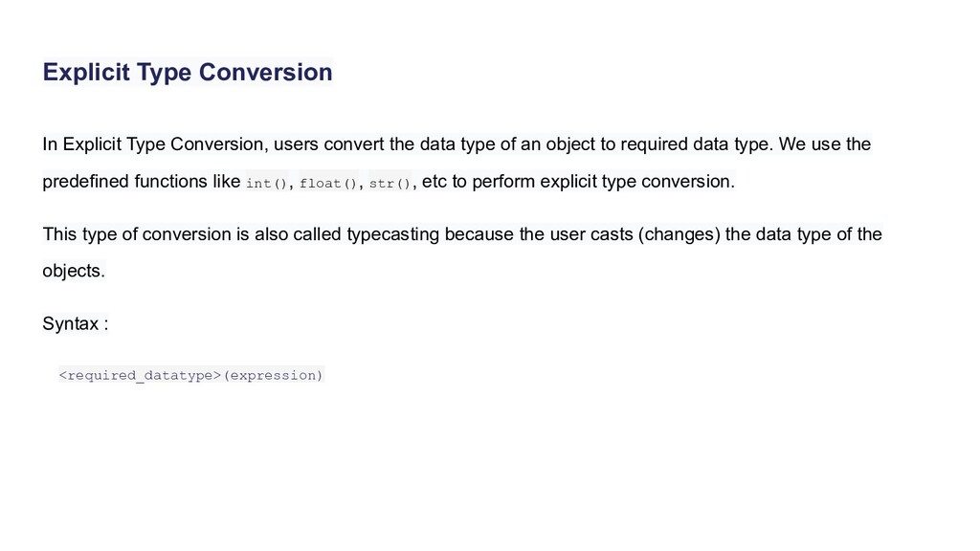Screen dimensions: 980x551
Task: Click 'We use the' at line end
Action: click(x=825, y=144)
